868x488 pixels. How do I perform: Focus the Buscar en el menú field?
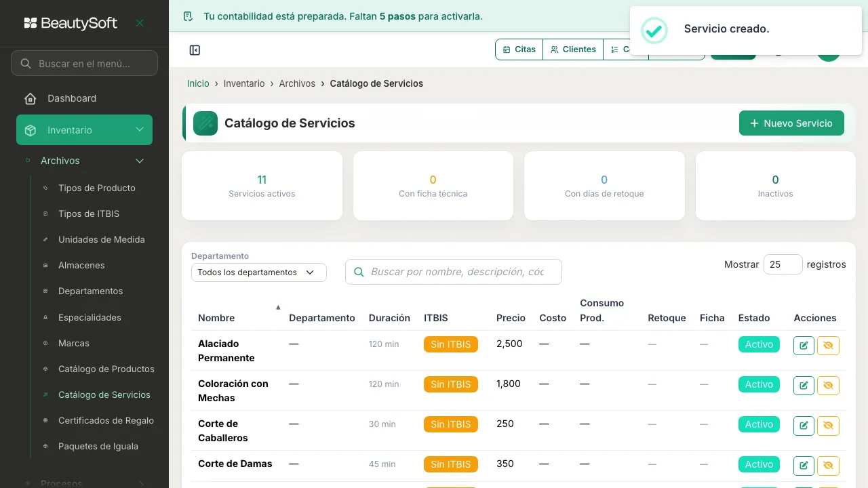(84, 64)
